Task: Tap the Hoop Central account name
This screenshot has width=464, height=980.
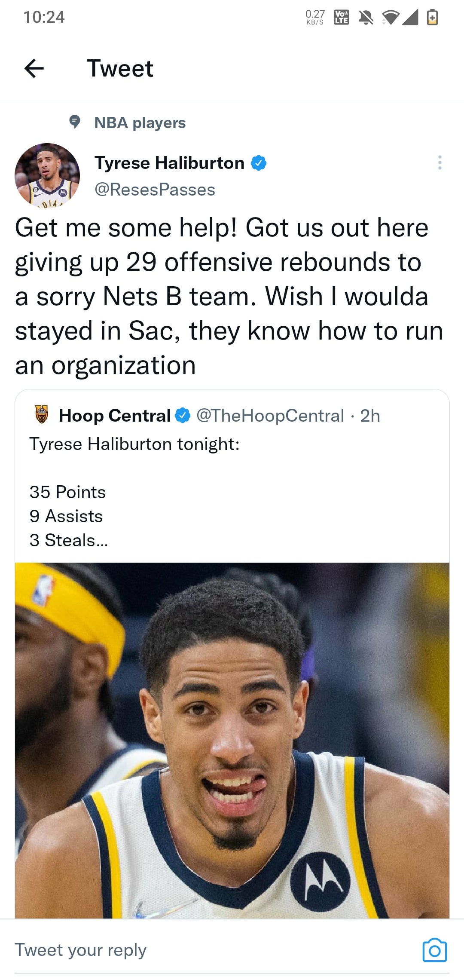Action: coord(115,416)
